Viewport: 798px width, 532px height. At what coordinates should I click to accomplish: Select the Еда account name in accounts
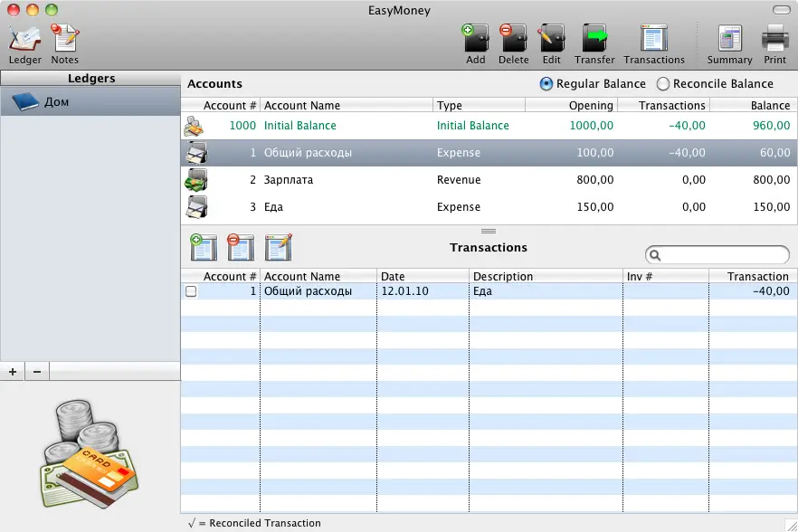(273, 207)
